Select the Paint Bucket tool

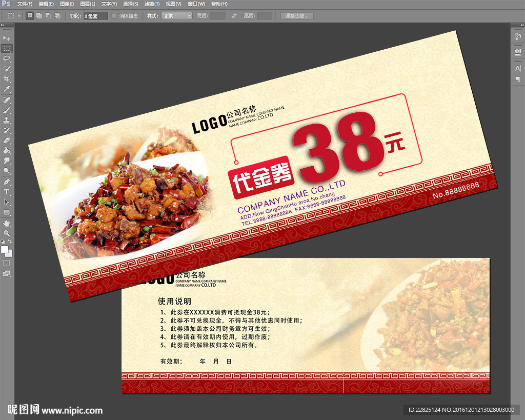point(6,150)
